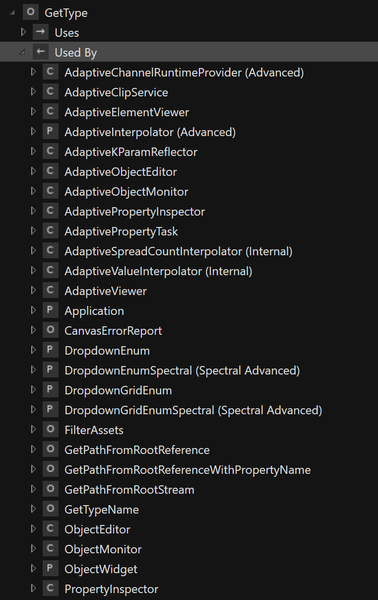The height and width of the screenshot is (600, 378).
Task: Expand the AdaptiveObjectEditor entry
Action: coord(33,171)
